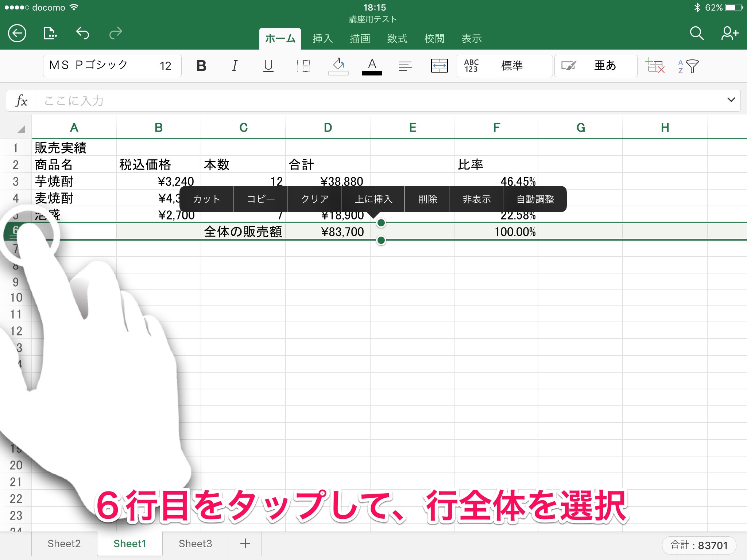Viewport: 747px width, 560px height.
Task: Open sort and filter icon
Action: tap(688, 66)
